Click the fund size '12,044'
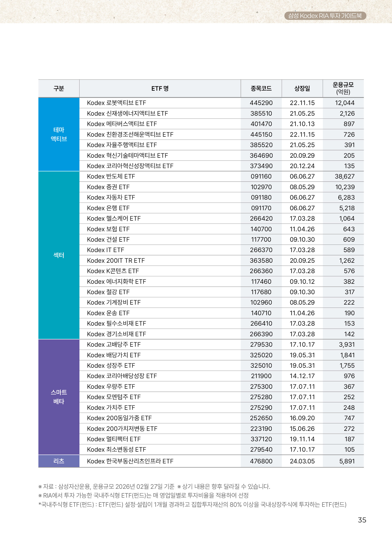 (344, 103)
